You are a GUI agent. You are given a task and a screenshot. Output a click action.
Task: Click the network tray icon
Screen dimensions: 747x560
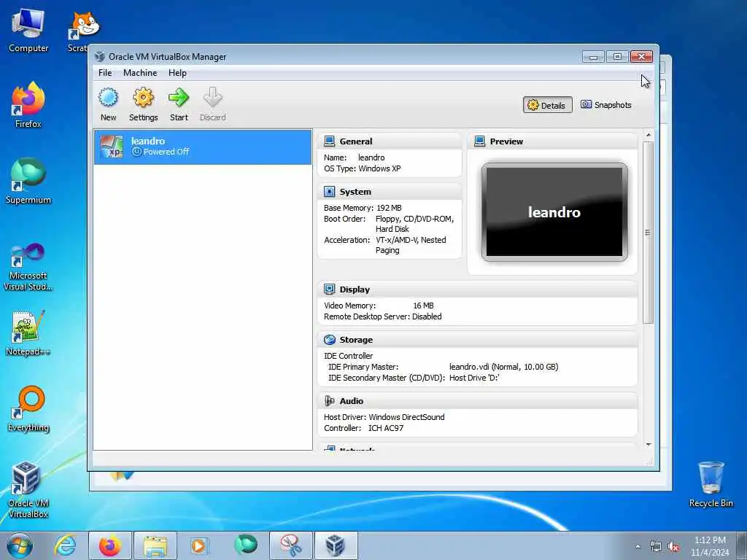[x=656, y=547]
